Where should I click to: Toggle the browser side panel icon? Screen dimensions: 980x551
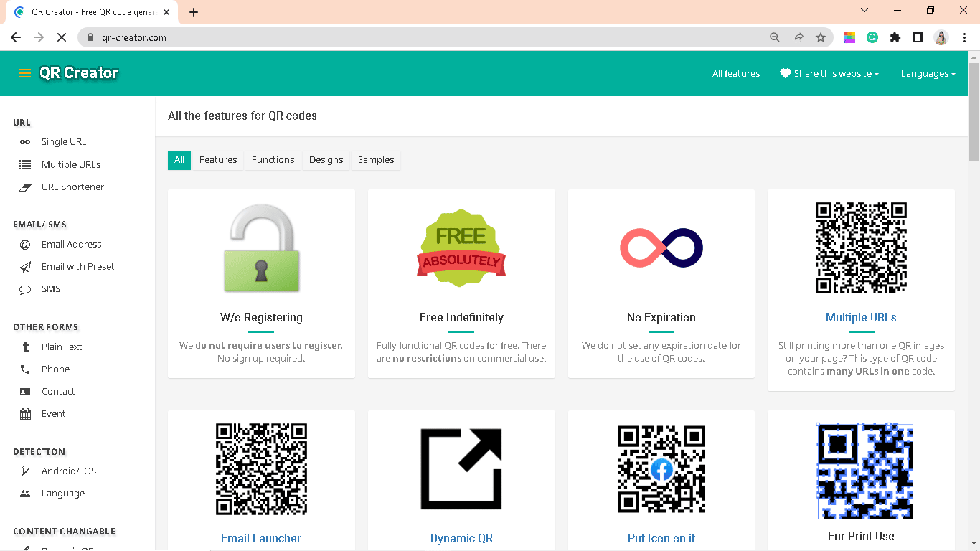click(x=918, y=37)
